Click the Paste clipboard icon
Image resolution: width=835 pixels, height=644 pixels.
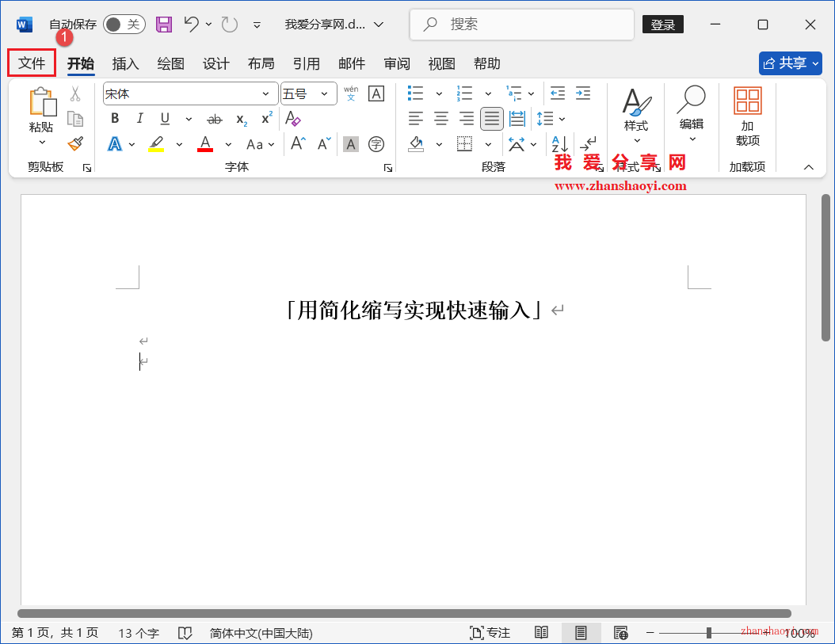click(43, 101)
